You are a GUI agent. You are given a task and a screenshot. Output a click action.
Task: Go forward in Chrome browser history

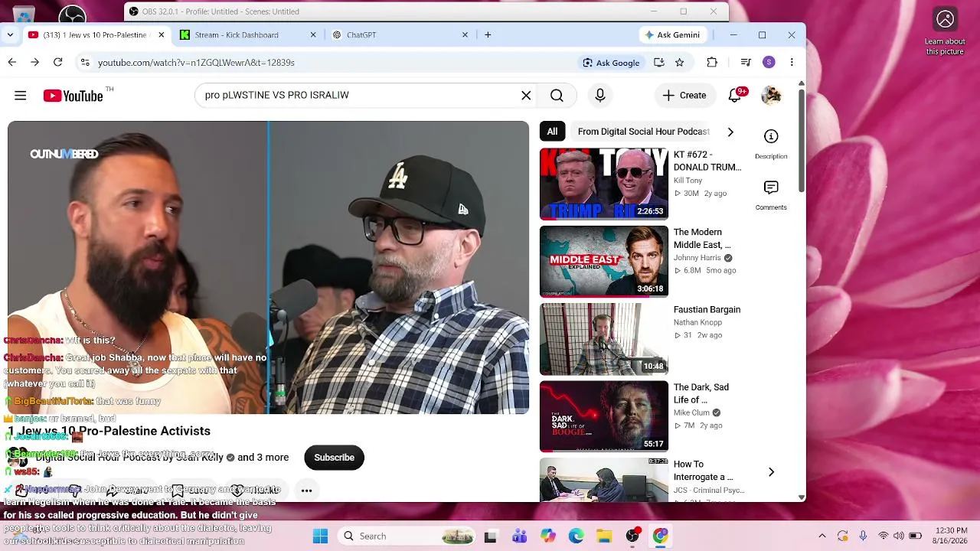click(34, 63)
